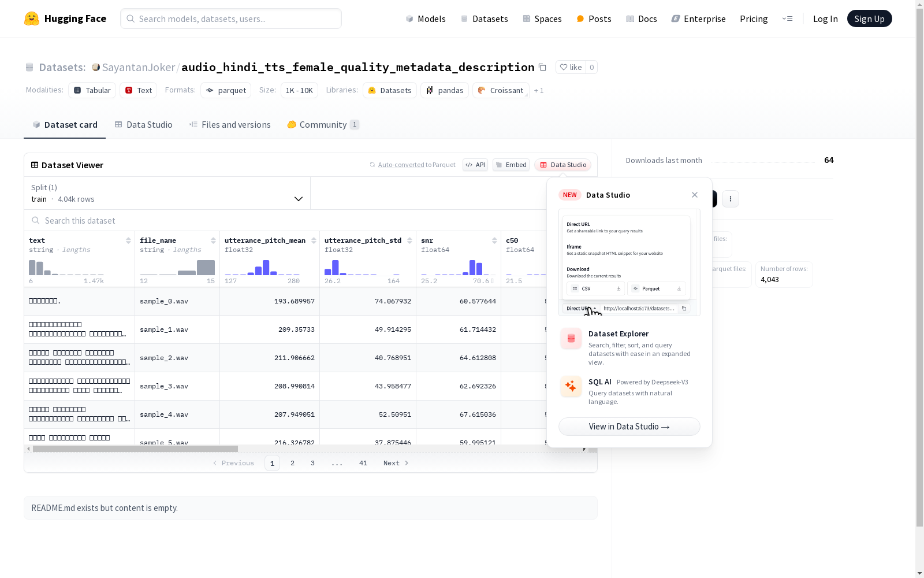The width and height of the screenshot is (924, 578).
Task: Click the 4,043 number of rows value
Action: pos(770,280)
